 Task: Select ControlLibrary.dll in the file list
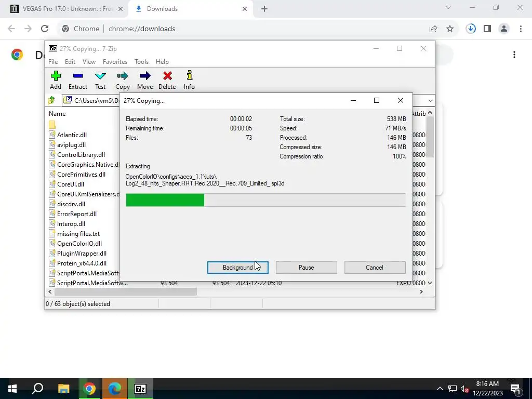pos(81,155)
